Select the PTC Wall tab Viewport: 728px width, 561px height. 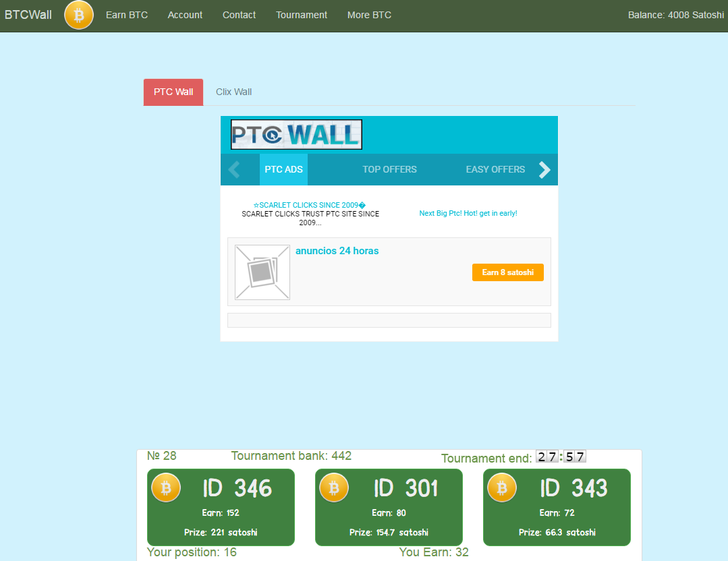click(x=173, y=92)
